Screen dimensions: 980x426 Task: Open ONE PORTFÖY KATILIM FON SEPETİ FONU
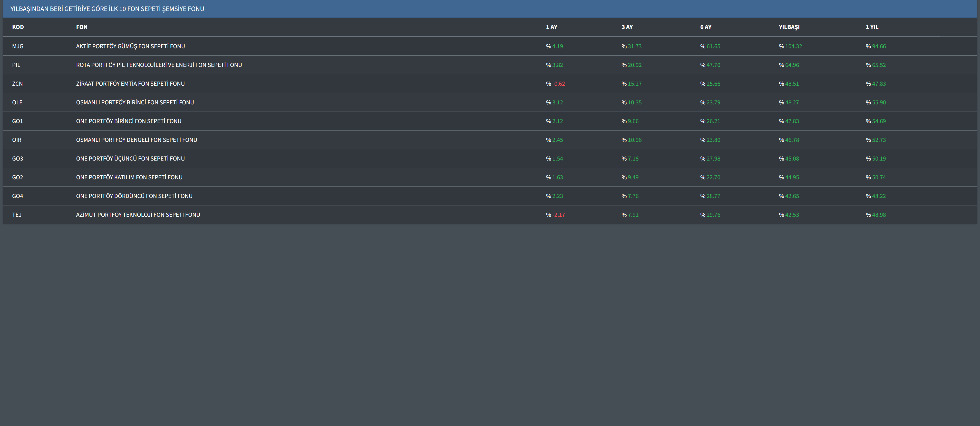click(x=129, y=177)
